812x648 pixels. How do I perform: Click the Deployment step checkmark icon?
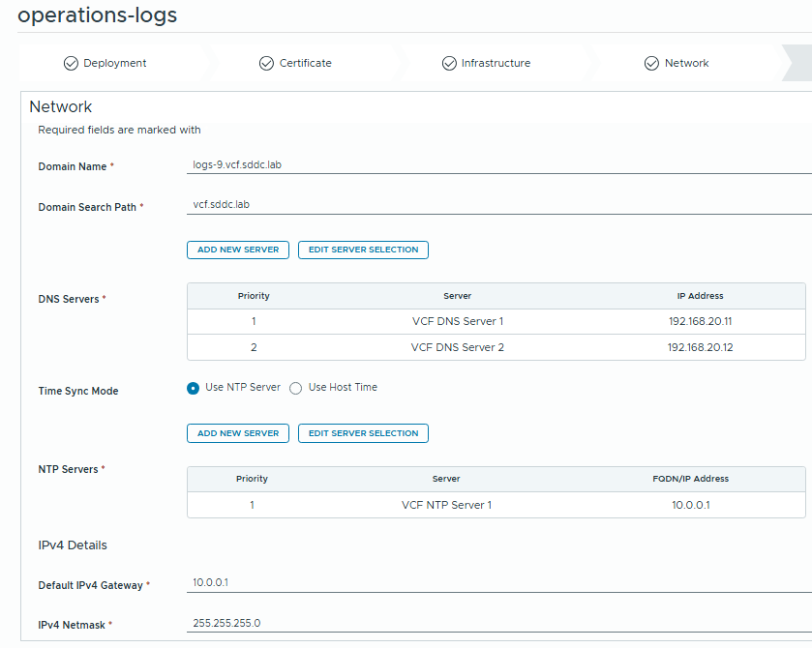pos(71,63)
